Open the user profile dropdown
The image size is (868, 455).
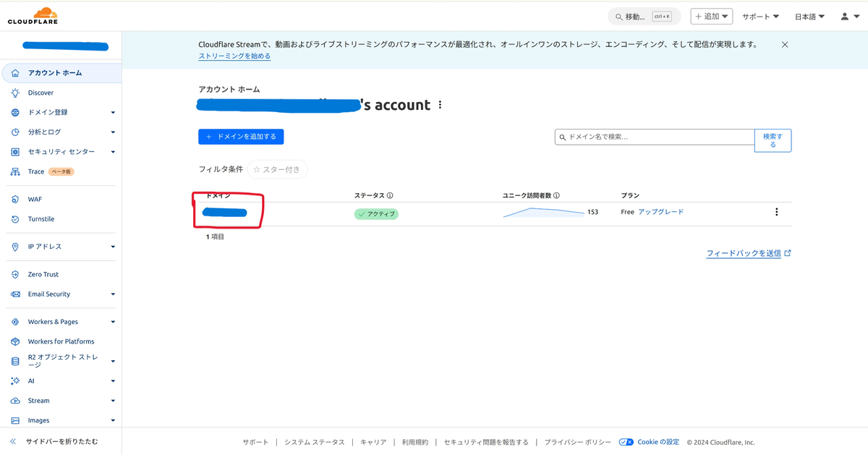850,17
